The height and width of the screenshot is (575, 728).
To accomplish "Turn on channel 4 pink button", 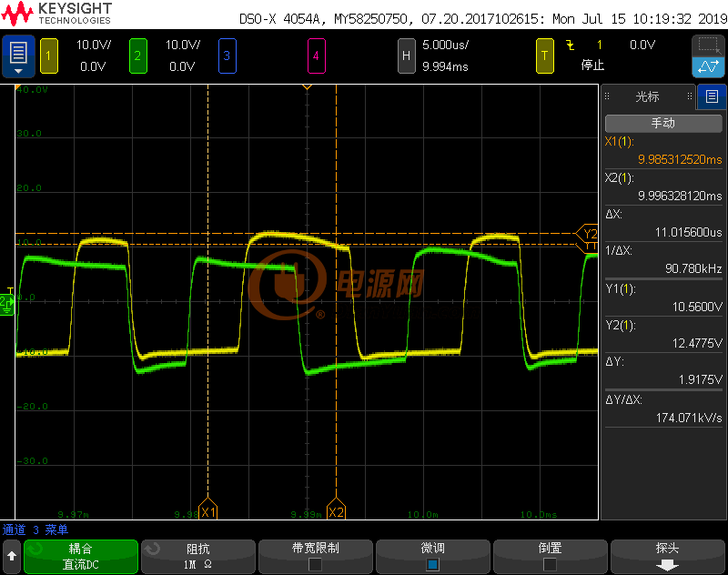I will point(316,56).
